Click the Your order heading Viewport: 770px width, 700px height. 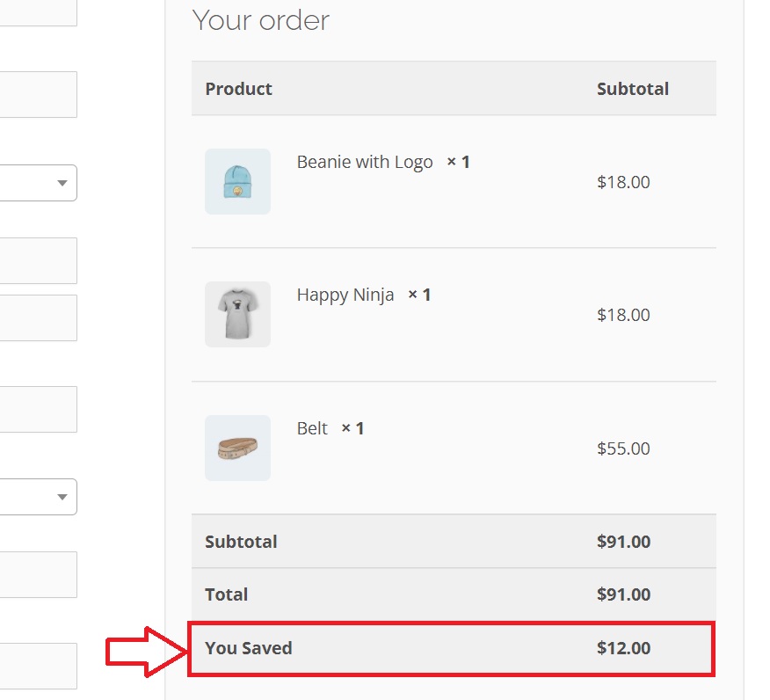click(261, 20)
